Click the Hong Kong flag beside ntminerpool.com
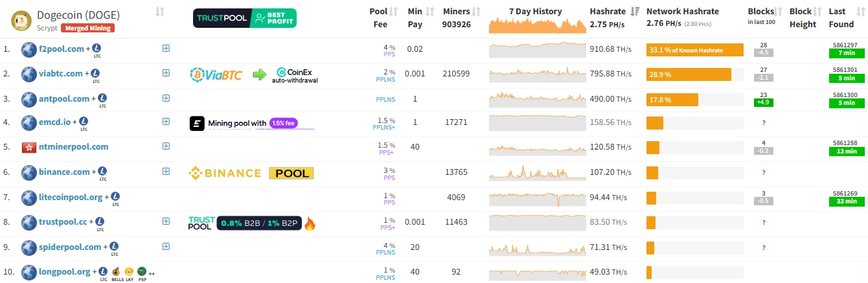The width and height of the screenshot is (868, 283). (29, 147)
